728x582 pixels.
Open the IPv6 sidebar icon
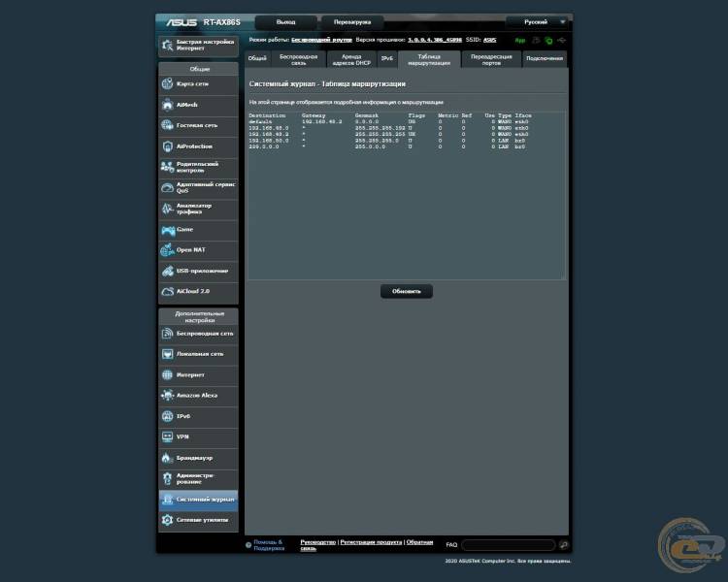tap(167, 416)
